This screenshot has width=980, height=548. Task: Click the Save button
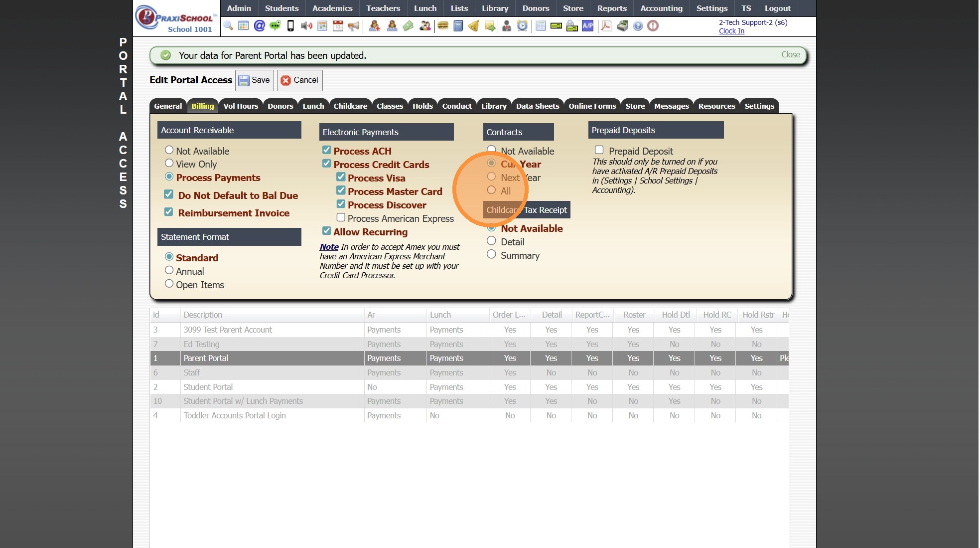click(255, 80)
